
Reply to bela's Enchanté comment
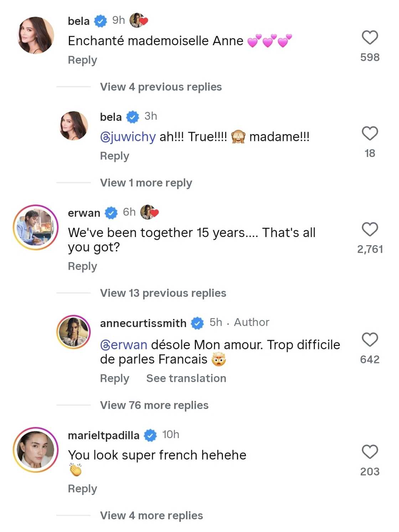pyautogui.click(x=82, y=60)
